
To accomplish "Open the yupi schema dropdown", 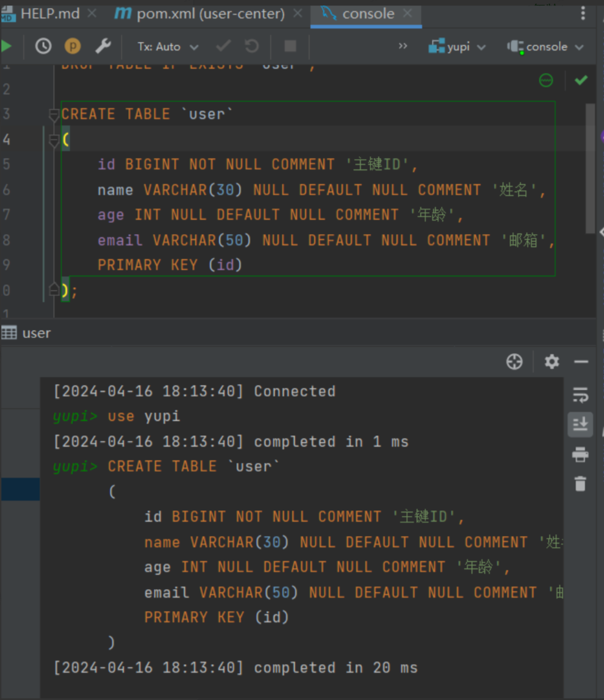I will 457,46.
